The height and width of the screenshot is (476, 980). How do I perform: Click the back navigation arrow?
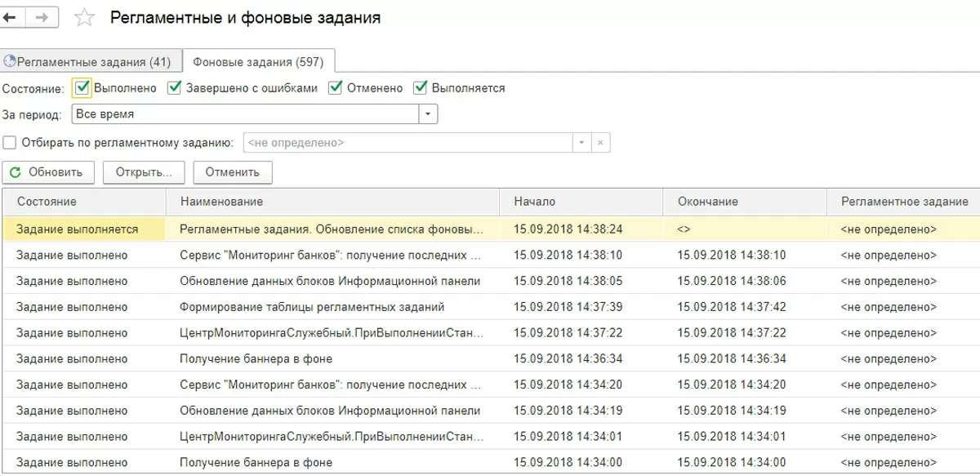point(11,17)
